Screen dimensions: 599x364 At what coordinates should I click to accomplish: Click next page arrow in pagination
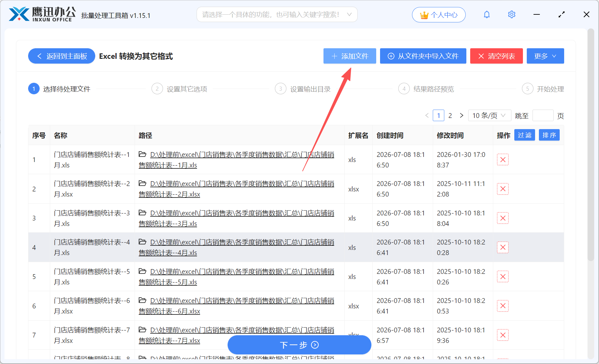click(x=461, y=115)
